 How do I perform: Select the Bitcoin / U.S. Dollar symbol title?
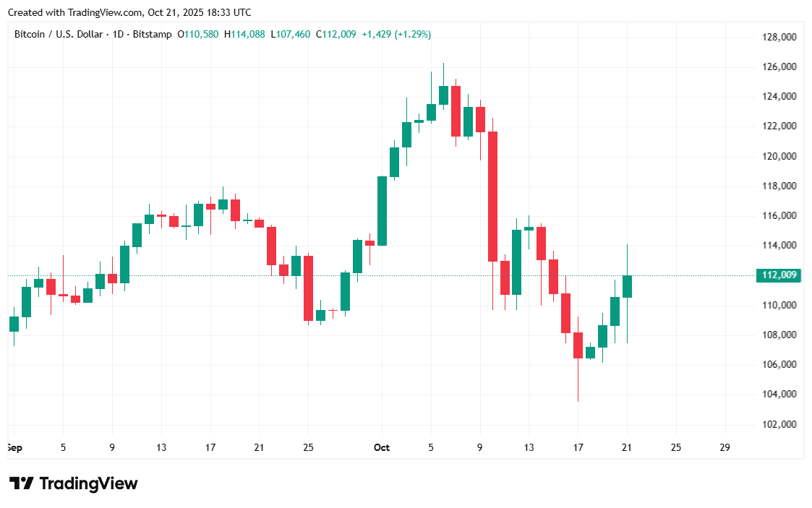(x=59, y=34)
